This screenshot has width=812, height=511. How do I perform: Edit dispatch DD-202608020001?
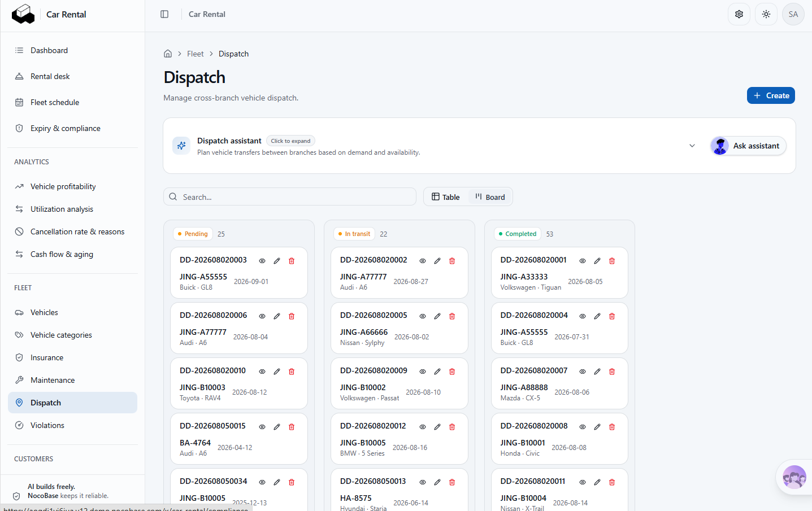[597, 261]
